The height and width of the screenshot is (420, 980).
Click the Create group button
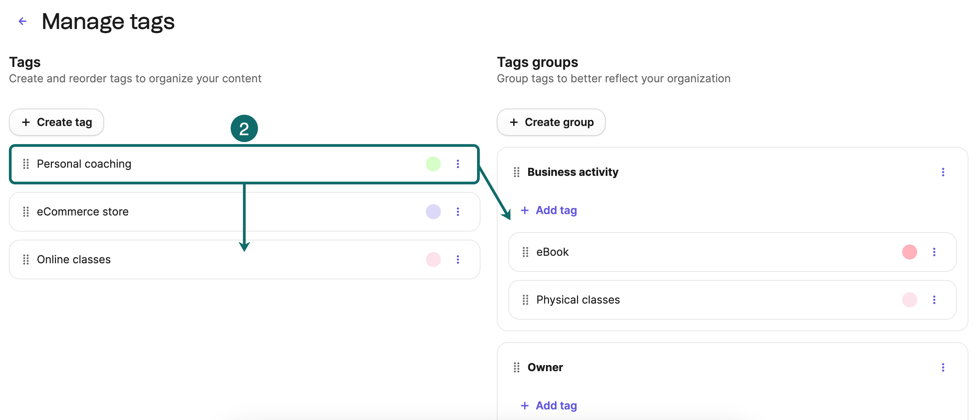coord(551,122)
